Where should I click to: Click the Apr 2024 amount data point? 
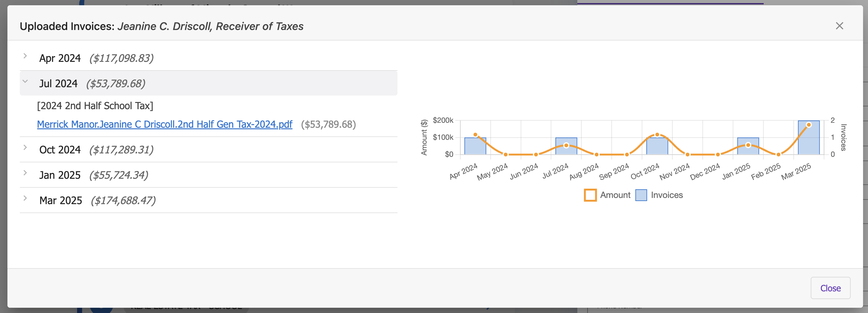point(475,135)
